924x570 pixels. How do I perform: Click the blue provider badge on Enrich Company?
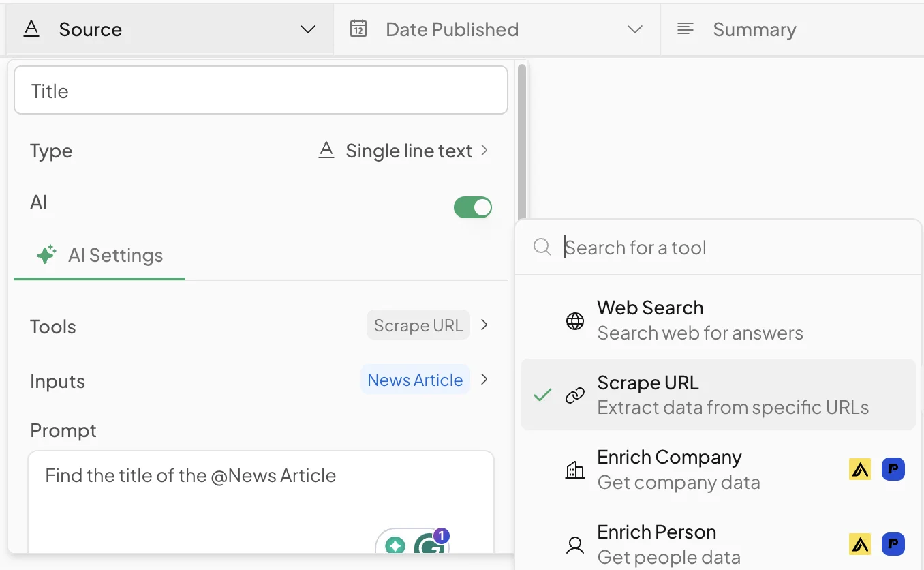coord(893,469)
